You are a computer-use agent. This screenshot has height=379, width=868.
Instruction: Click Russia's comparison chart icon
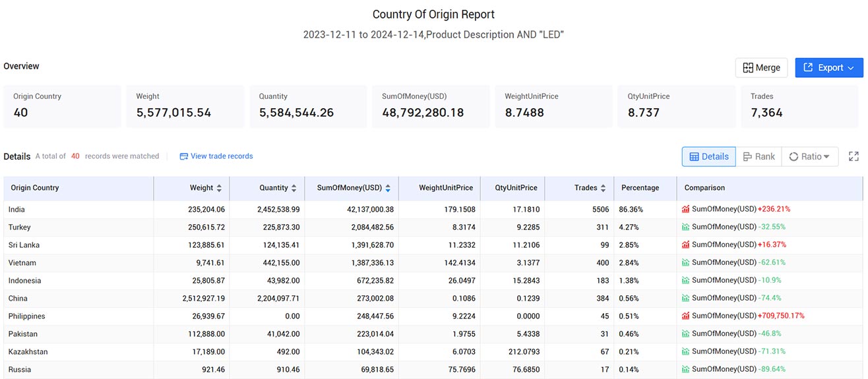click(686, 369)
